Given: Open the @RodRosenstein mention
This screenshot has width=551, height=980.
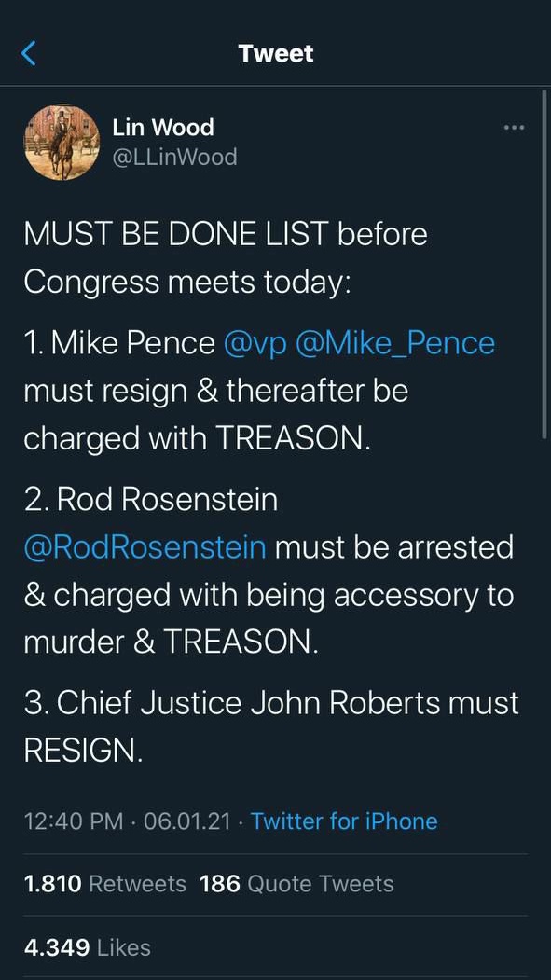Looking at the screenshot, I should [145, 546].
